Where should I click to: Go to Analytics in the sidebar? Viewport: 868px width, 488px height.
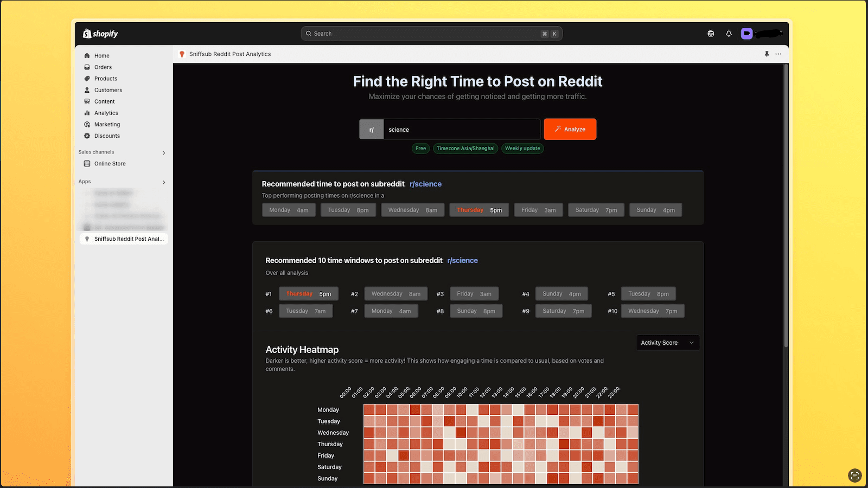[x=106, y=113]
